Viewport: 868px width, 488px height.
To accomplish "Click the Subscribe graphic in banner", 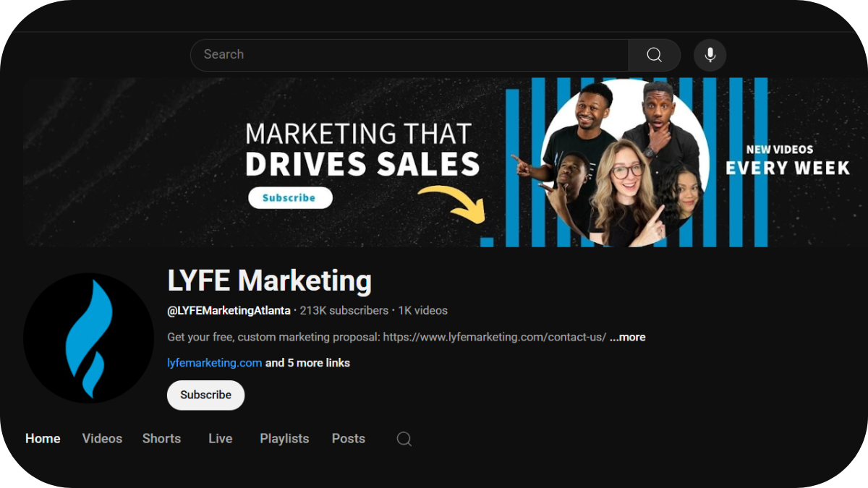I will (290, 198).
